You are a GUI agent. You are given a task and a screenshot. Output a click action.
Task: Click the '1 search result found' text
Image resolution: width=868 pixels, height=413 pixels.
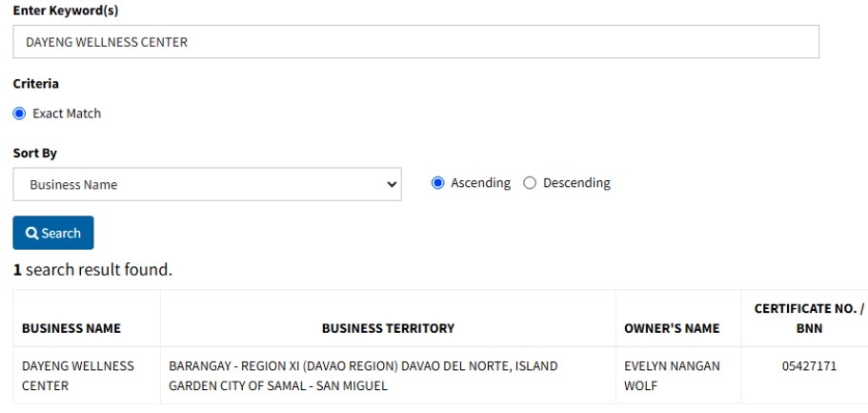(92, 270)
